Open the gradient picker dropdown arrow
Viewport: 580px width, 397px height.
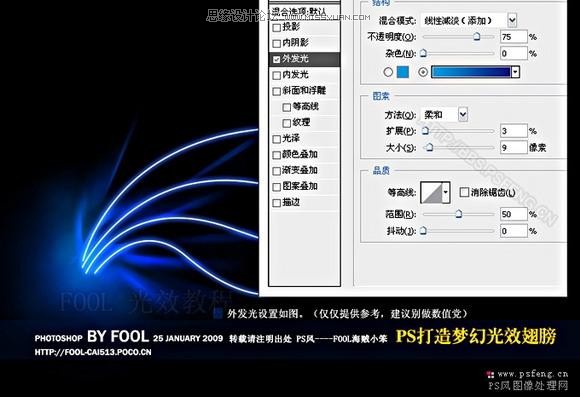pos(515,72)
